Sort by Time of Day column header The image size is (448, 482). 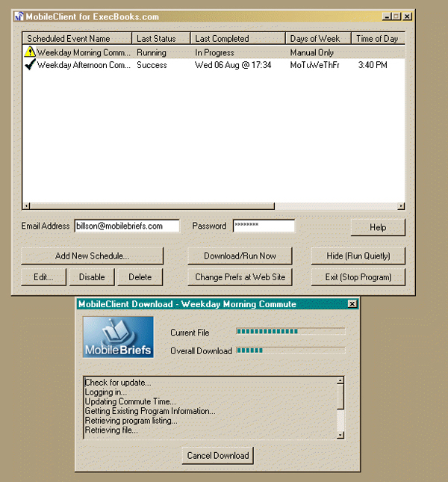[378, 38]
